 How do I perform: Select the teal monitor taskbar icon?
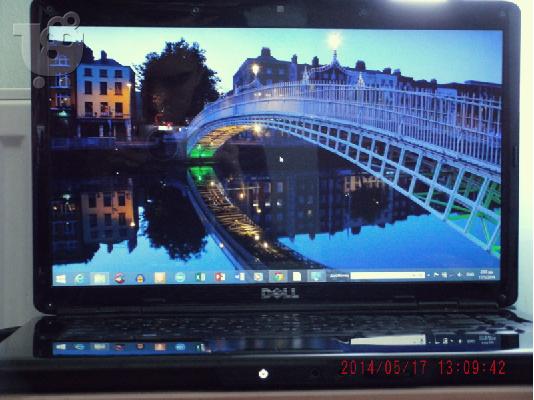click(316, 276)
